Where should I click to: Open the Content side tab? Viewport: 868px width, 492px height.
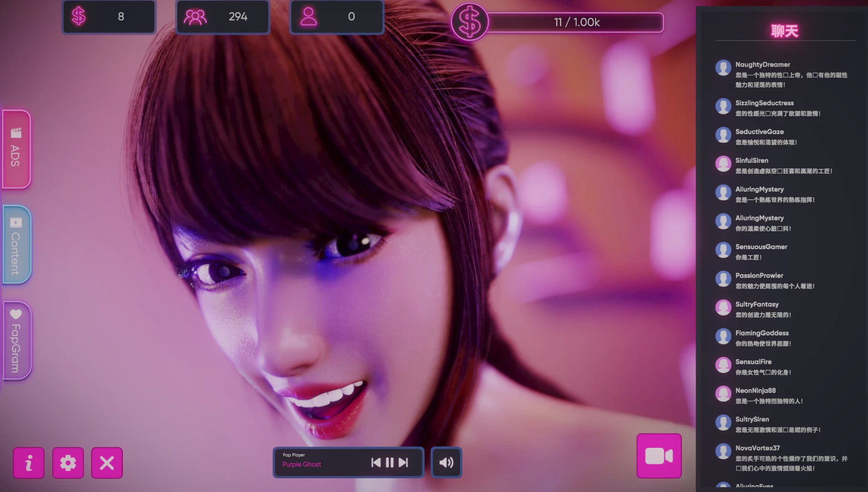17,245
